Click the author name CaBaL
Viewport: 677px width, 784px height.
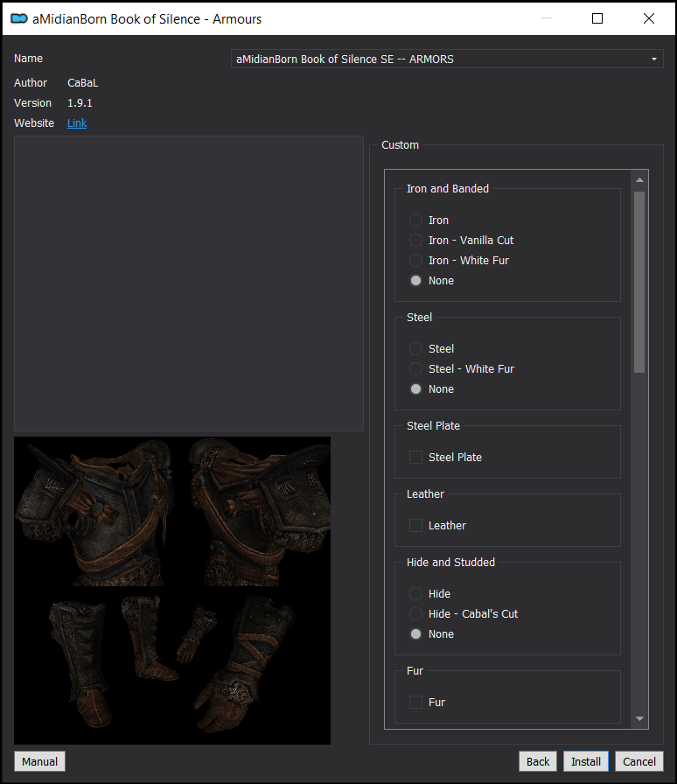82,83
